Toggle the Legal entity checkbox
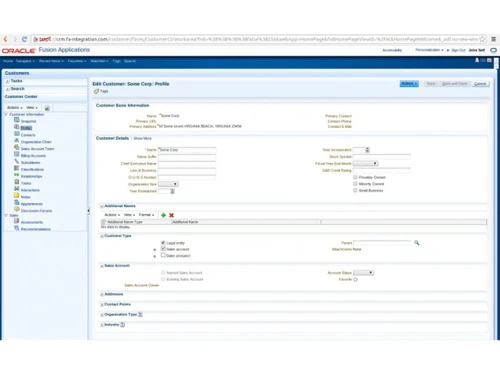Viewport: 500px width, 375px height. (163, 242)
